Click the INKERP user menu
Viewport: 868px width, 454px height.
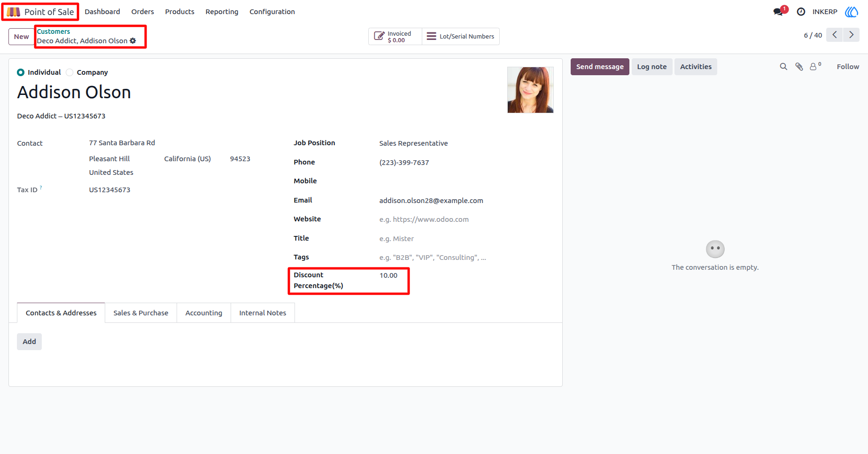[825, 12]
